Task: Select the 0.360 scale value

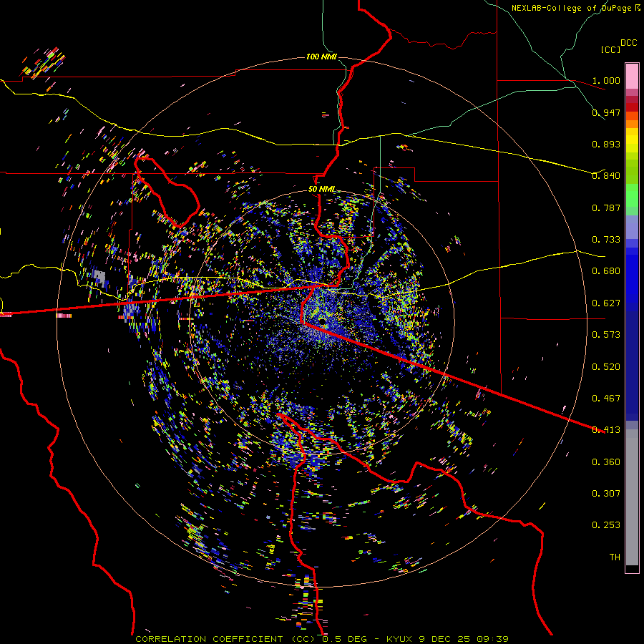Action: coord(606,462)
